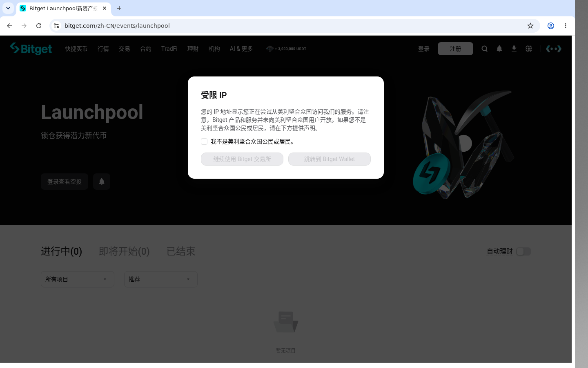588x368 pixels.
Task: Open the Chrome three-dot menu
Action: (566, 26)
